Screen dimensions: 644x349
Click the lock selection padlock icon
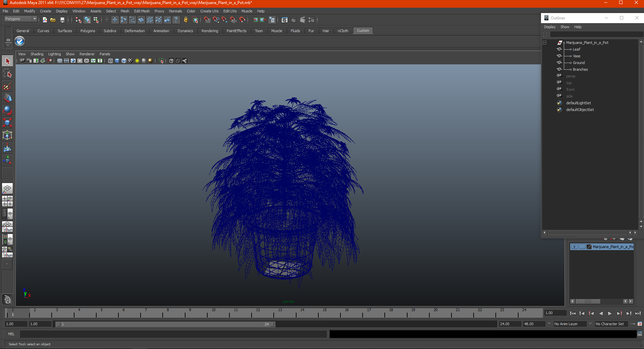tap(185, 20)
